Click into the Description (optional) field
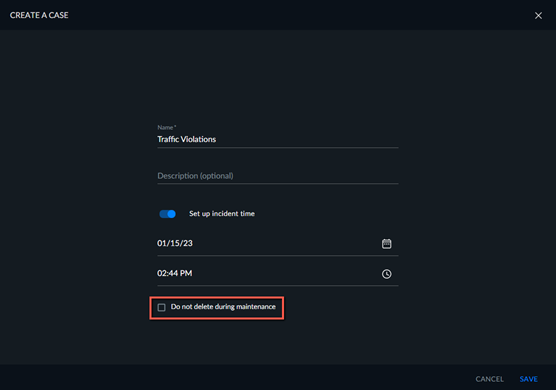This screenshot has width=556, height=390. pyautogui.click(x=278, y=176)
